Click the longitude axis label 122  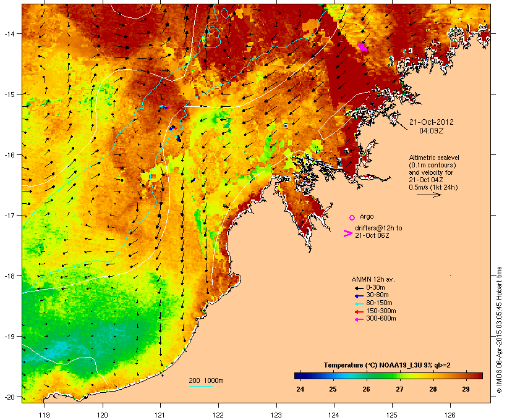pos(219,415)
